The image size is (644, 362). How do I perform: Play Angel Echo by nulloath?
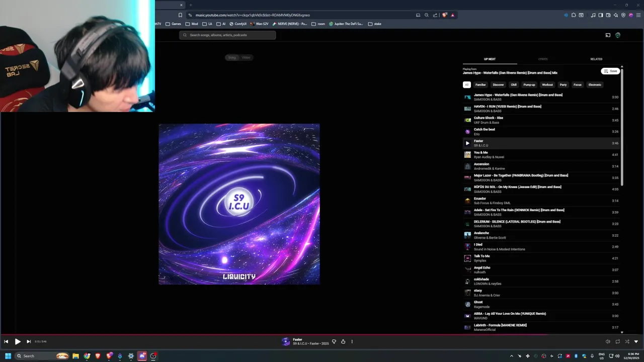click(x=541, y=270)
